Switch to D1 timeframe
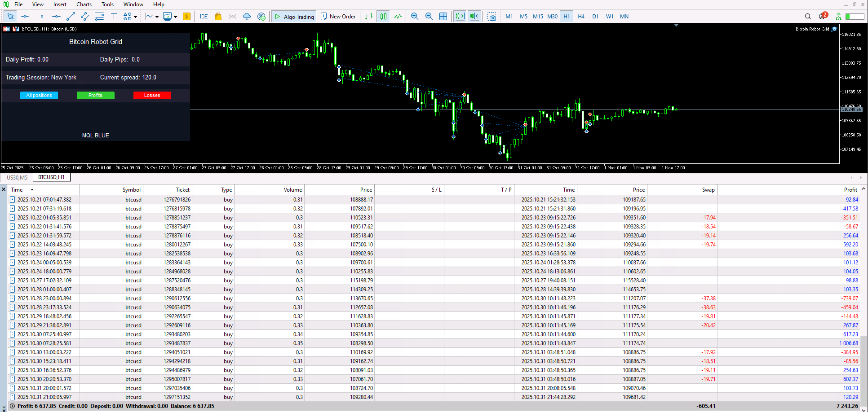Image resolution: width=868 pixels, height=412 pixels. [595, 17]
